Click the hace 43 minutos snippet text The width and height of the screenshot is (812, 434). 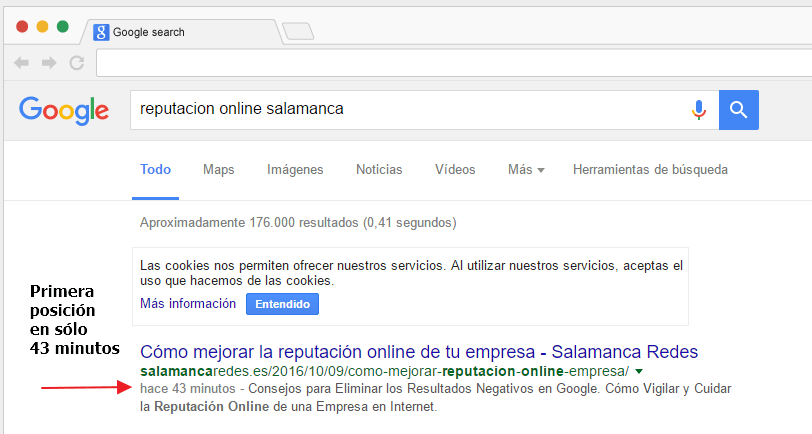pos(187,388)
